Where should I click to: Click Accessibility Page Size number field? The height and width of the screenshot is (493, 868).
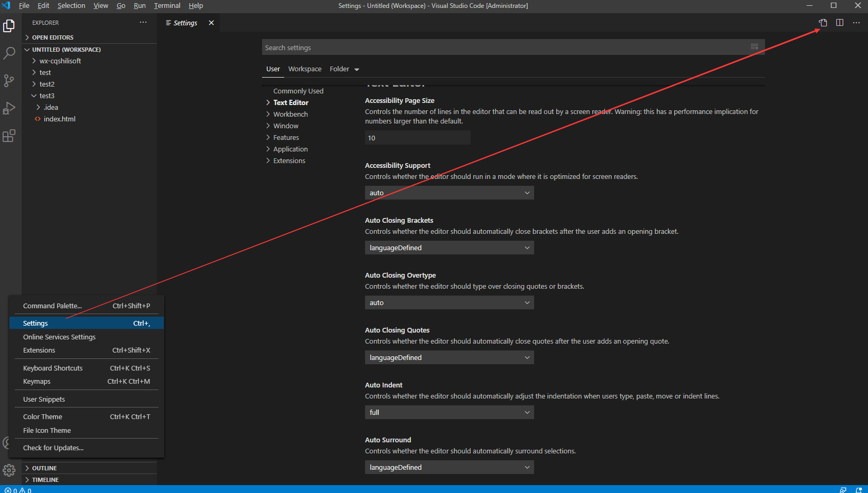click(418, 138)
